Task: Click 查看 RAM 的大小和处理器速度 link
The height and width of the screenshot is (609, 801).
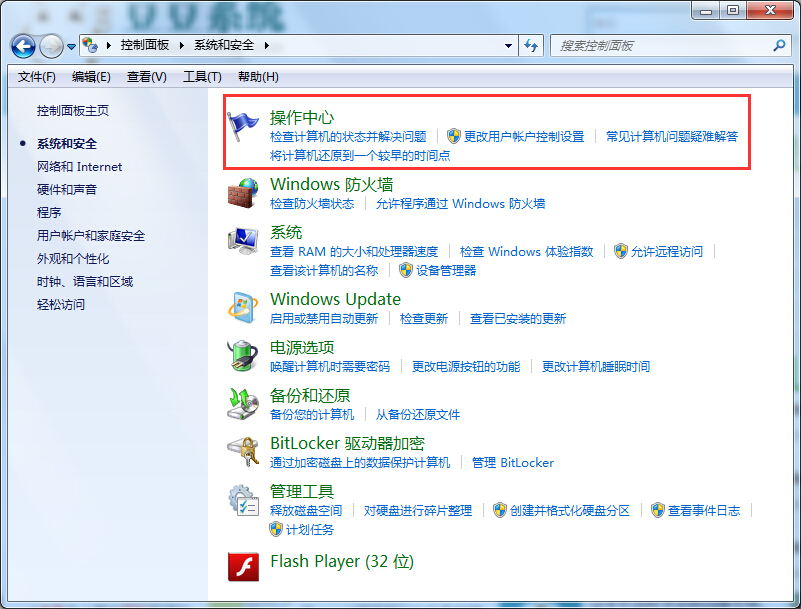Action: pyautogui.click(x=354, y=252)
